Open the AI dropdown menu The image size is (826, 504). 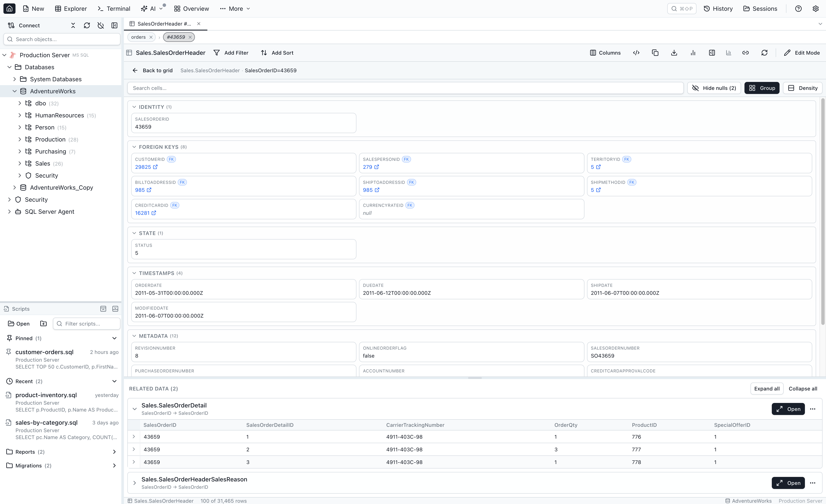(152, 9)
